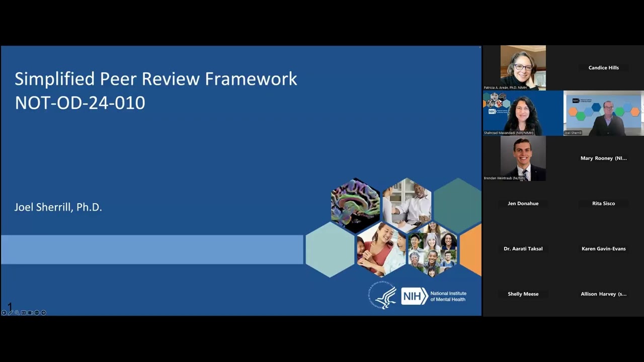Viewport: 644px width, 362px height.
Task: Click the ellipsis icon in the slide toolbar
Action: (37, 312)
